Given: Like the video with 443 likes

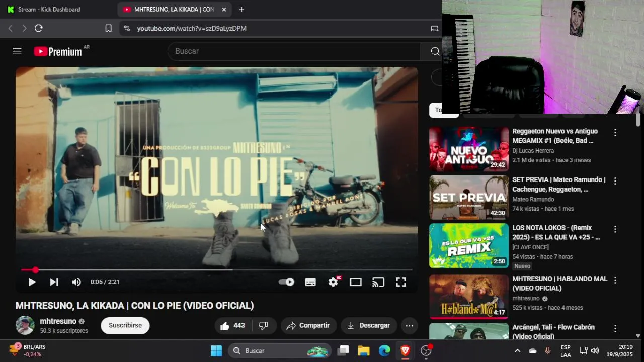Looking at the screenshot, I should coord(232,326).
